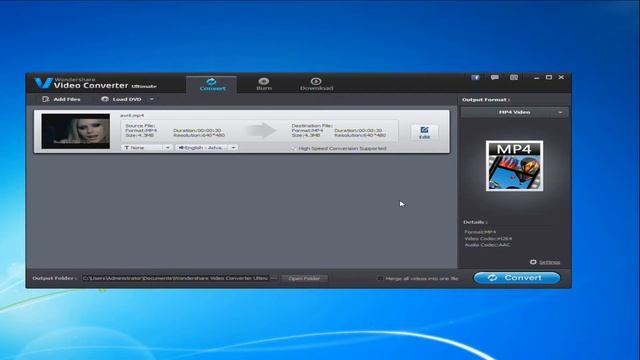This screenshot has width=640, height=360.
Task: Click the MP4 format icon
Action: click(514, 166)
